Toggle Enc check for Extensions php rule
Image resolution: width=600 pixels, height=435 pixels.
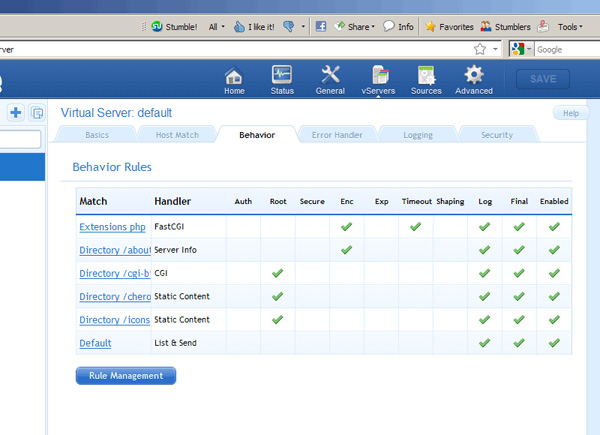click(347, 227)
